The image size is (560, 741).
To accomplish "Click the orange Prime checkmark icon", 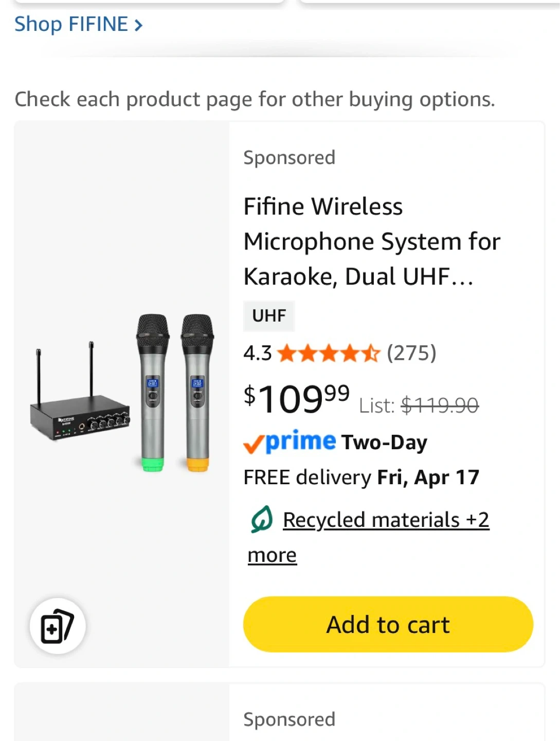I will (254, 444).
